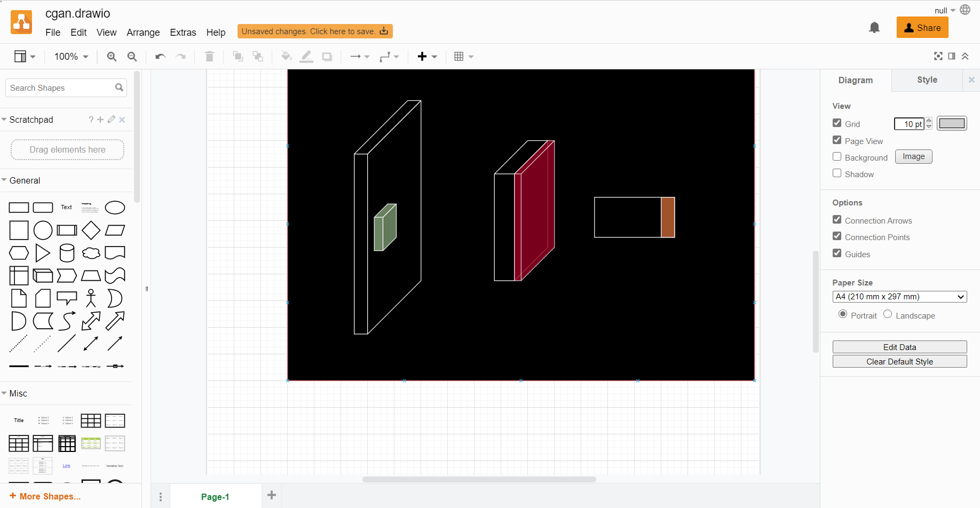This screenshot has width=980, height=508.
Task: Open the 100% zoom level dropdown
Action: click(x=71, y=57)
